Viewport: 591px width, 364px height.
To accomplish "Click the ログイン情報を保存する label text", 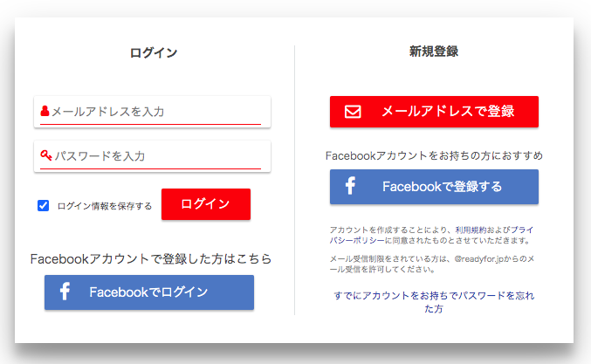I will (x=105, y=207).
